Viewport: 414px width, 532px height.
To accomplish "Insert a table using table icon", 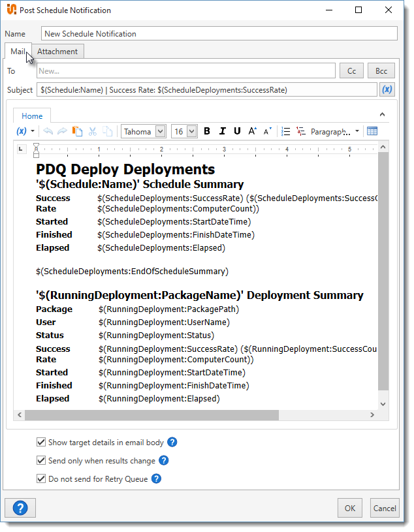I will pyautogui.click(x=372, y=131).
